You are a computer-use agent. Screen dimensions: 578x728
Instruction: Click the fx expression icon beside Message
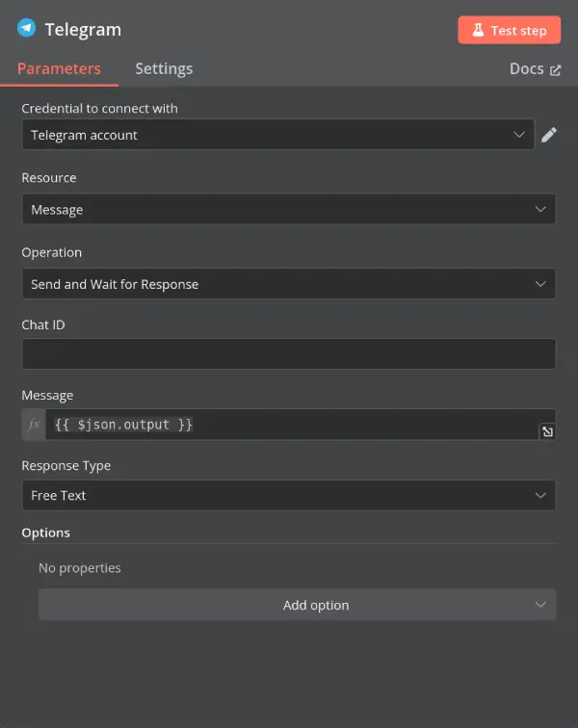point(34,425)
